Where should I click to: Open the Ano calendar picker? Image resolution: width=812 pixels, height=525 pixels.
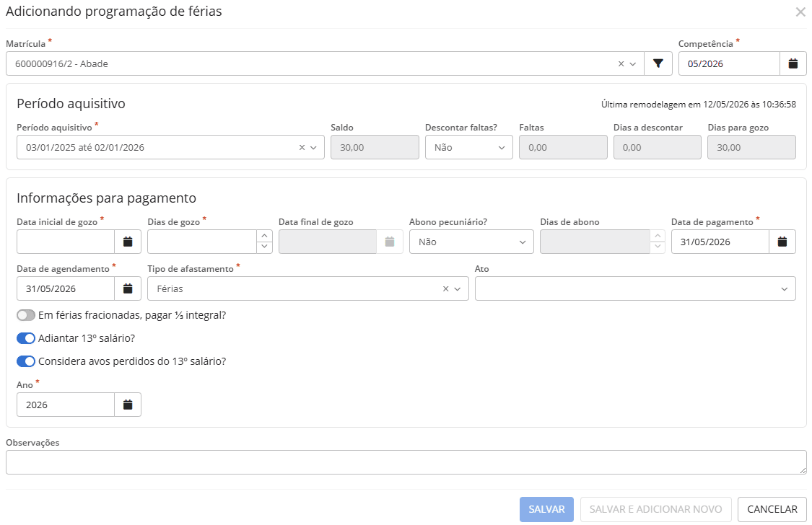(128, 405)
